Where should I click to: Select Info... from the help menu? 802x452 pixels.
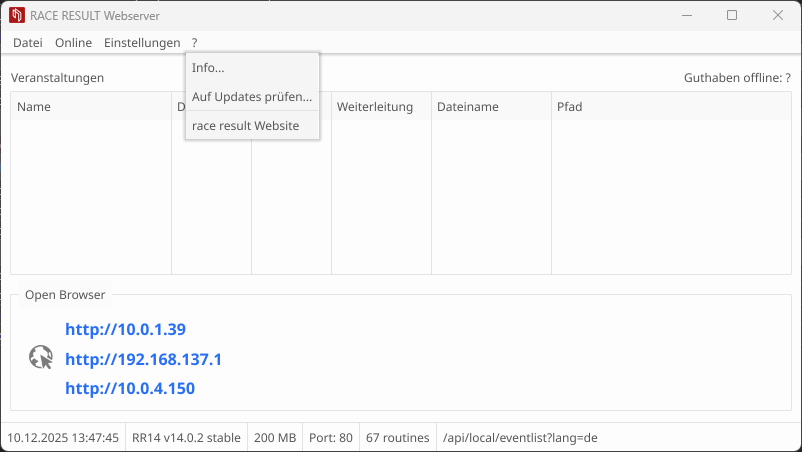[x=208, y=68]
